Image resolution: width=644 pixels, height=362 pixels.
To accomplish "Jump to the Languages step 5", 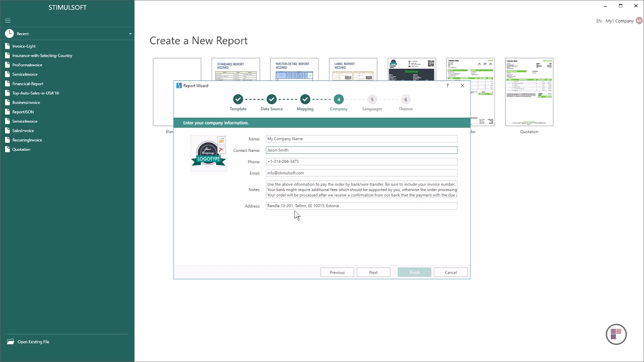I will (x=372, y=103).
